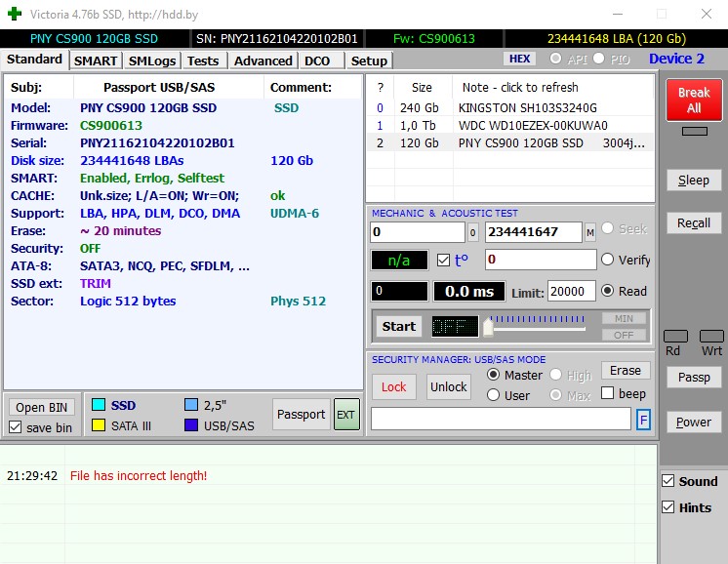Select the Standard tab
Screen dimensions: 728x564
[x=35, y=60]
